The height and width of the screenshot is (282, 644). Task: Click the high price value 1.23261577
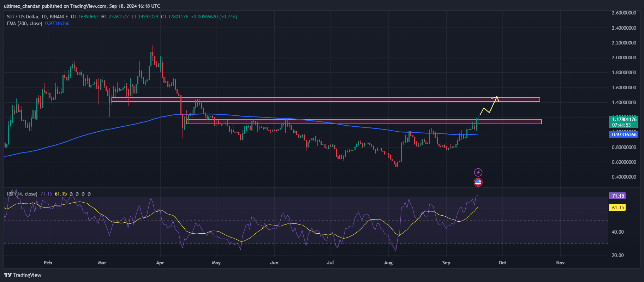[x=117, y=17]
